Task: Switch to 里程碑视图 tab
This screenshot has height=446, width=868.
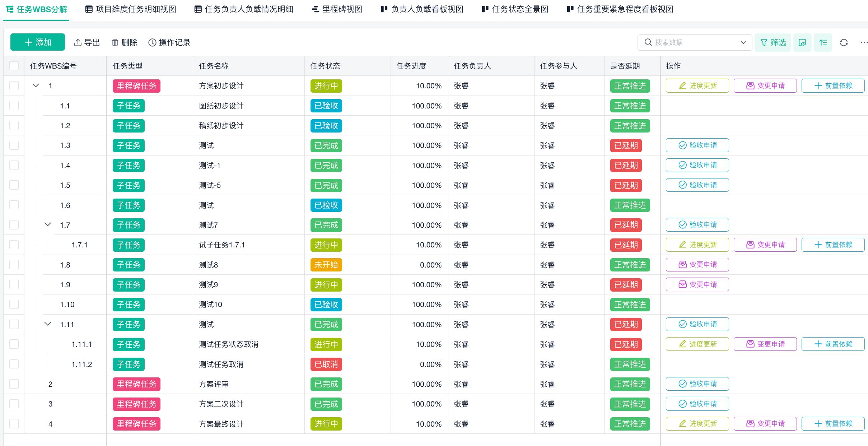Action: [x=337, y=9]
